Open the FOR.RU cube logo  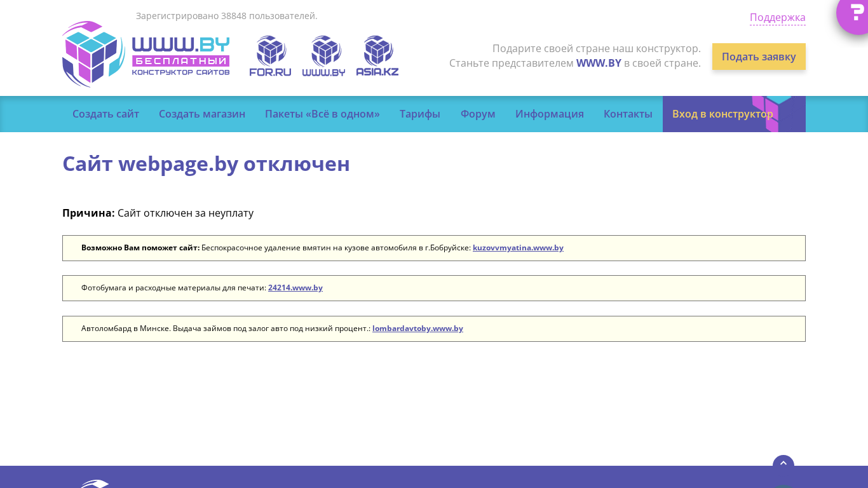pos(270,56)
